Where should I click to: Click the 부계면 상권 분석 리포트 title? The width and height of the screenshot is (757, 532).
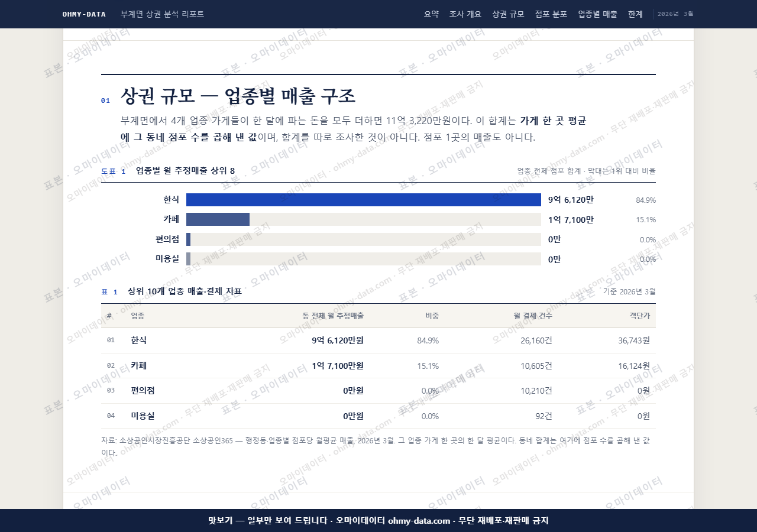(x=162, y=14)
